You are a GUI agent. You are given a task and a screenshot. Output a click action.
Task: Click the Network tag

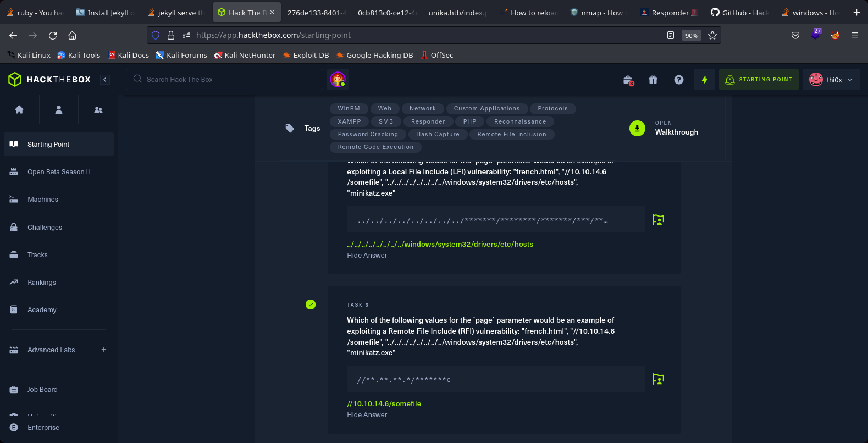coord(423,108)
